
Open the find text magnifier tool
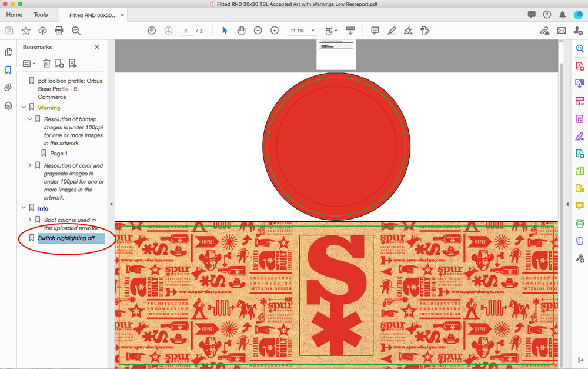(x=76, y=31)
